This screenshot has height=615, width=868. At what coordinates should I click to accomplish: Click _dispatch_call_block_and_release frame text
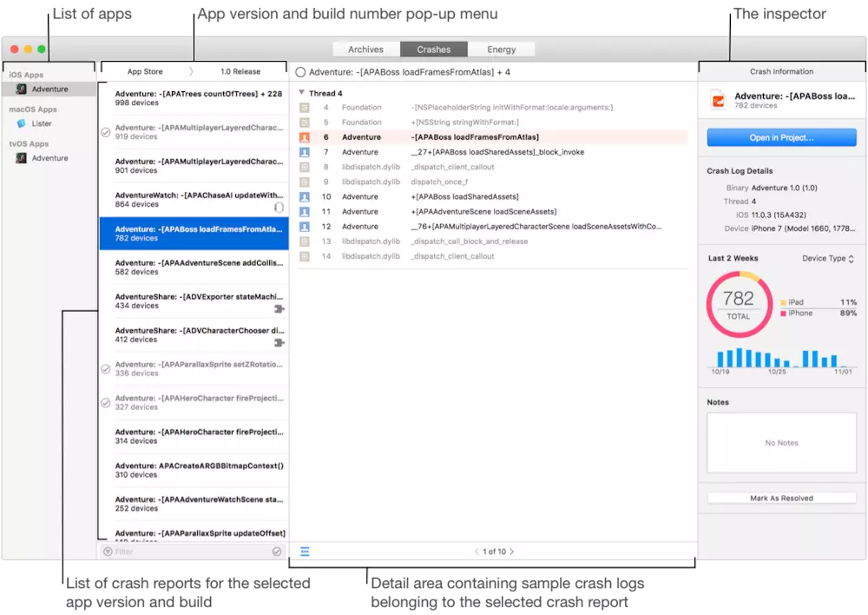[469, 241]
